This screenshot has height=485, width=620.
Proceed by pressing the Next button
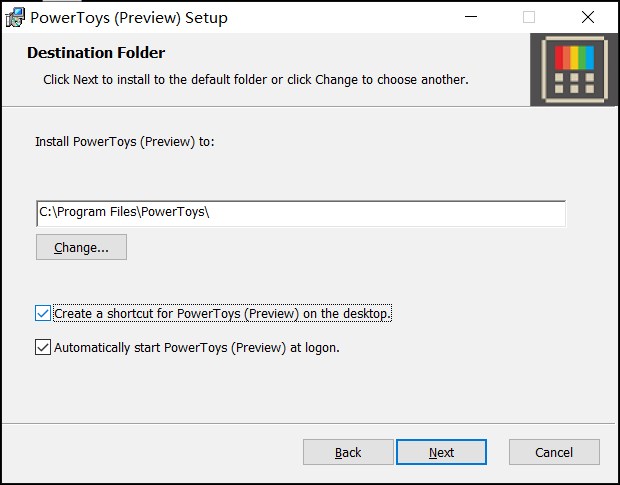pos(442,452)
